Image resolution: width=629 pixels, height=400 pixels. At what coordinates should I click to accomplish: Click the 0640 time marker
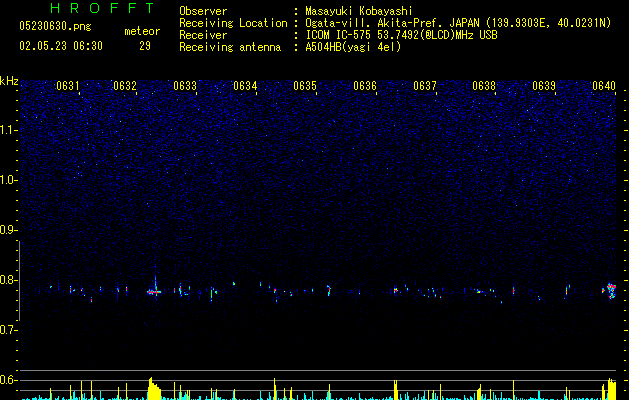[x=604, y=86]
